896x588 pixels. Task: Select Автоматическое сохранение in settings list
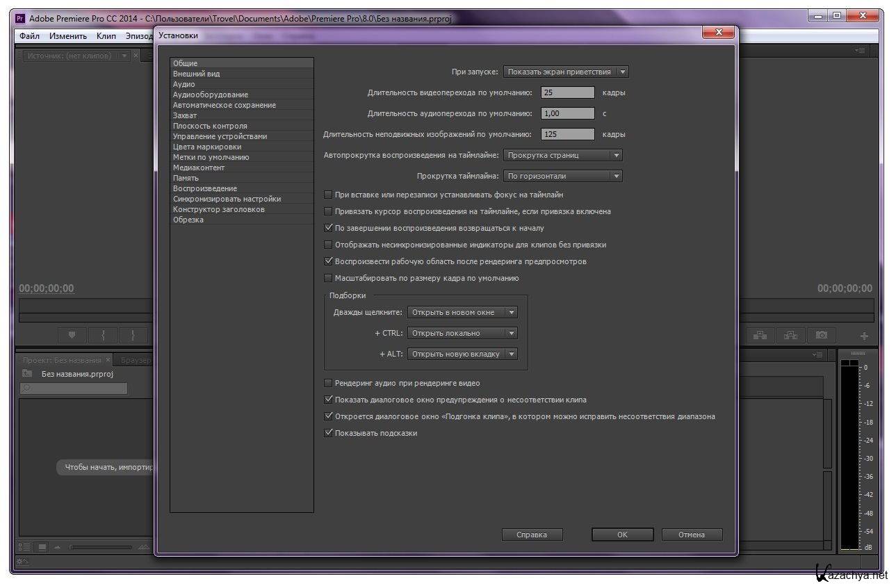(x=224, y=105)
